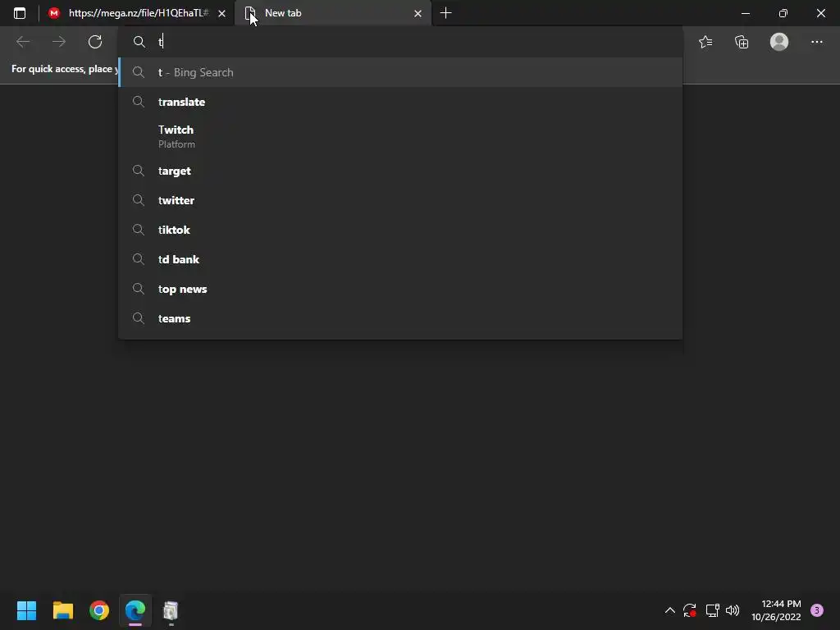Switch to the mega.nz file tab
This screenshot has height=630, width=840.
130,13
